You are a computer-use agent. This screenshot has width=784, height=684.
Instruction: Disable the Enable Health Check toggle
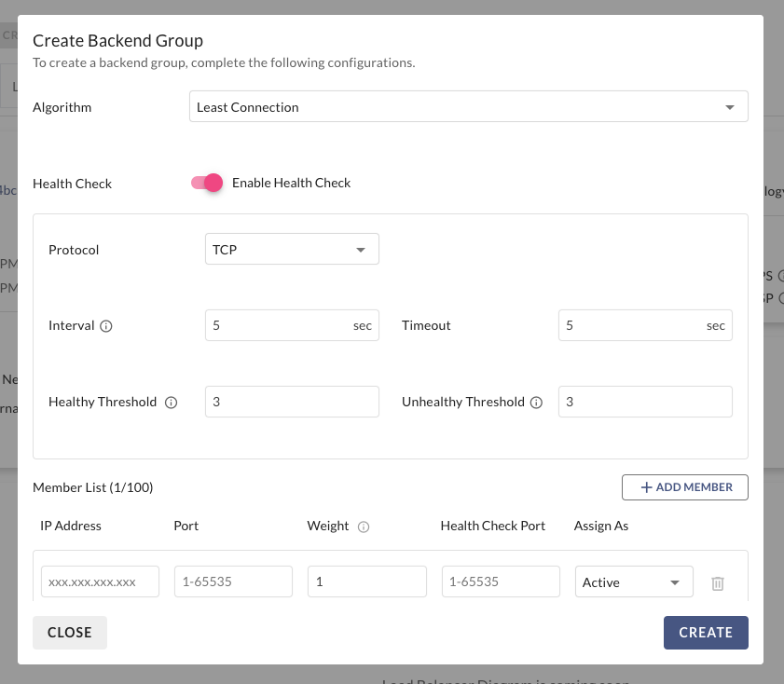pyautogui.click(x=207, y=183)
